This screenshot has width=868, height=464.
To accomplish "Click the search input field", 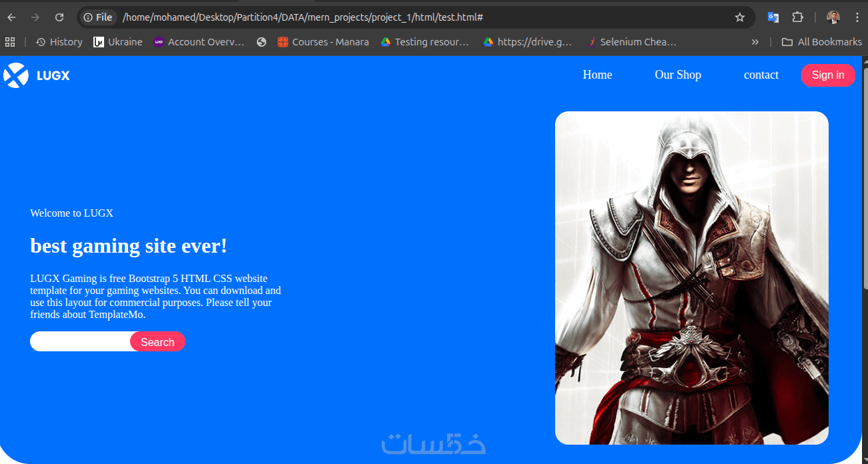I will click(81, 341).
